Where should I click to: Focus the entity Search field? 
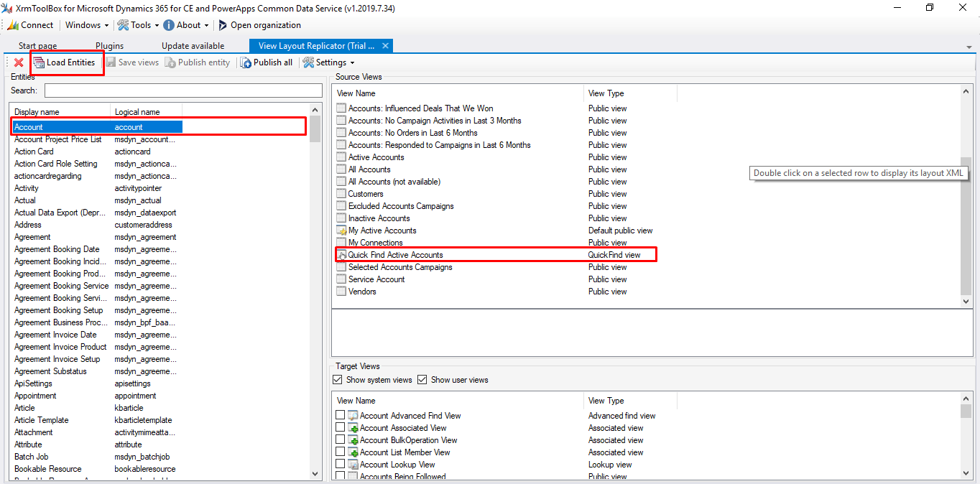[183, 90]
